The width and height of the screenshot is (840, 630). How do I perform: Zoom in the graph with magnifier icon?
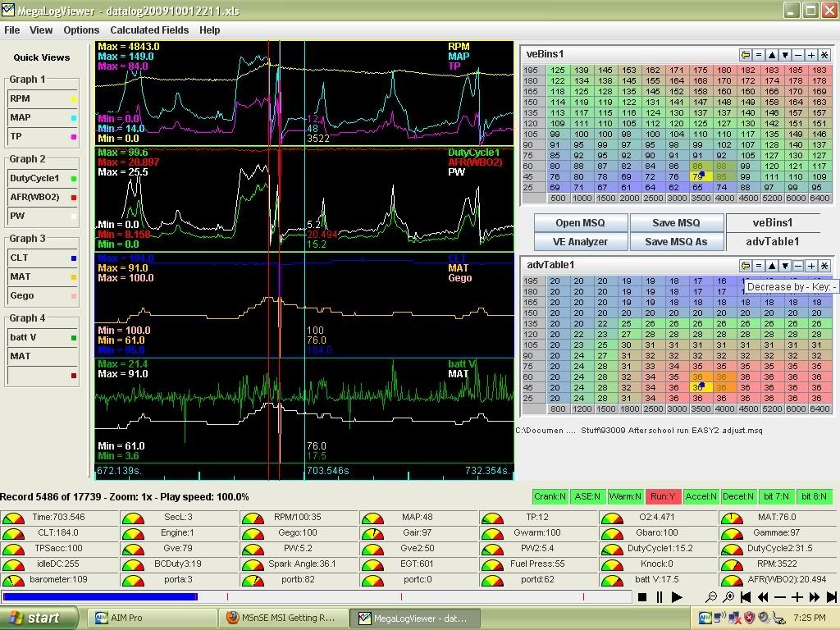[x=728, y=598]
